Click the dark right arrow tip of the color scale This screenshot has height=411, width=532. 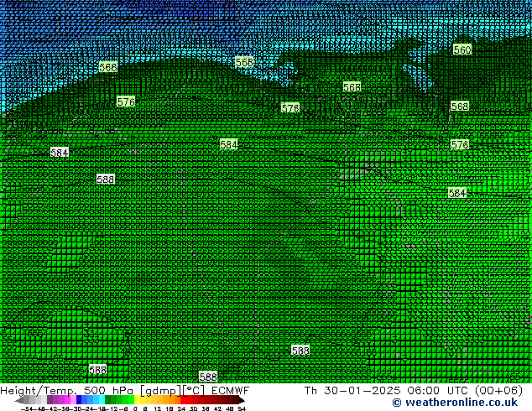coord(242,401)
